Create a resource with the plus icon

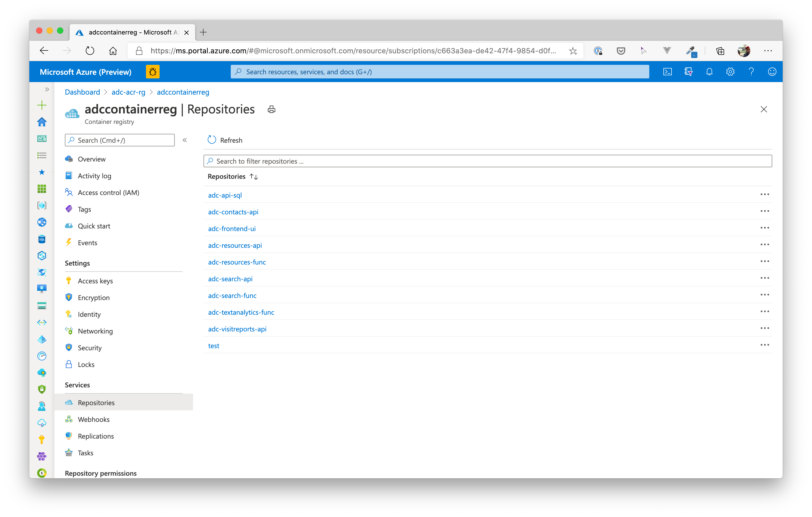[x=42, y=105]
